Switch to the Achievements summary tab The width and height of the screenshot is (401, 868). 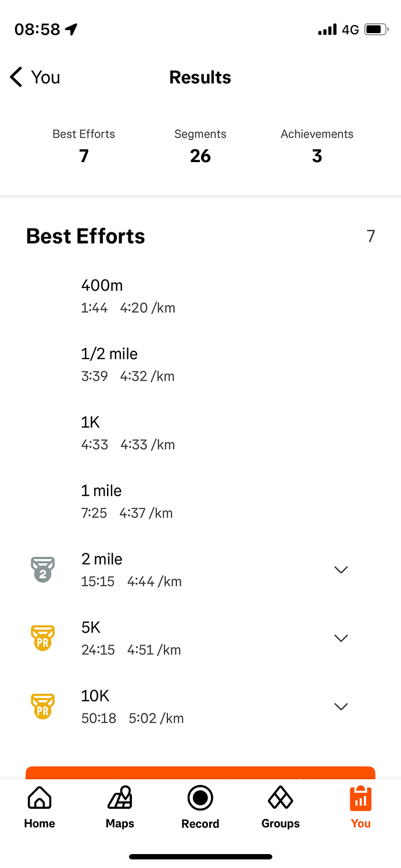[x=317, y=146]
